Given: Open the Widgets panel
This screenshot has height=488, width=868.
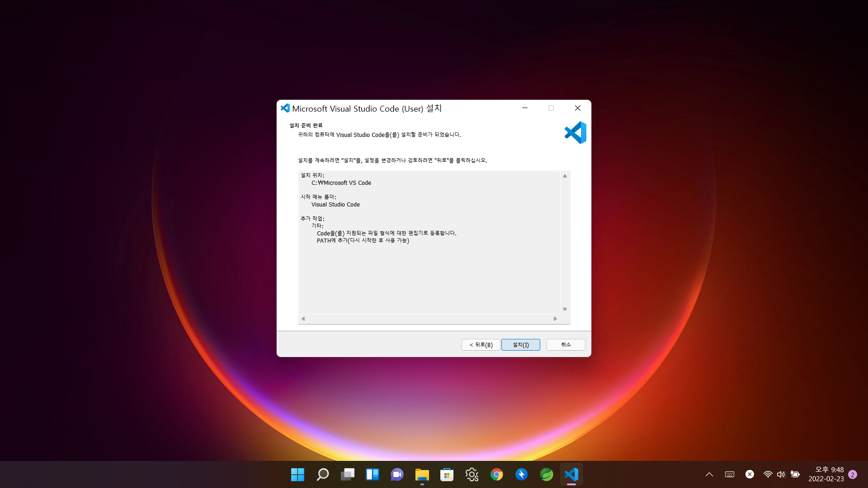Looking at the screenshot, I should (x=372, y=474).
